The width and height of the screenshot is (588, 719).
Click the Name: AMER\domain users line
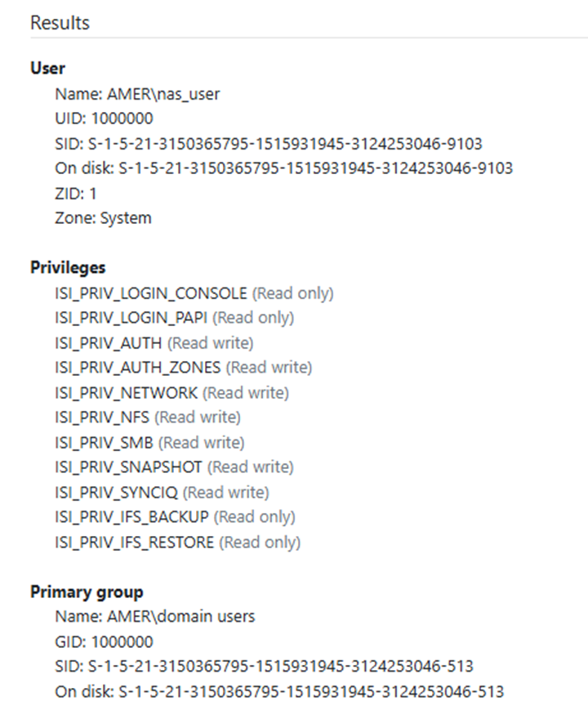pos(154,616)
